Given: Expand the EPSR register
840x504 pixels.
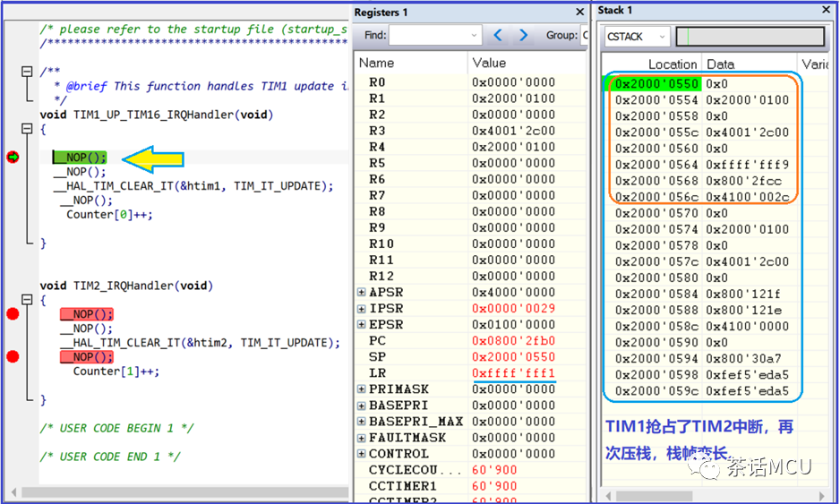Looking at the screenshot, I should [362, 325].
